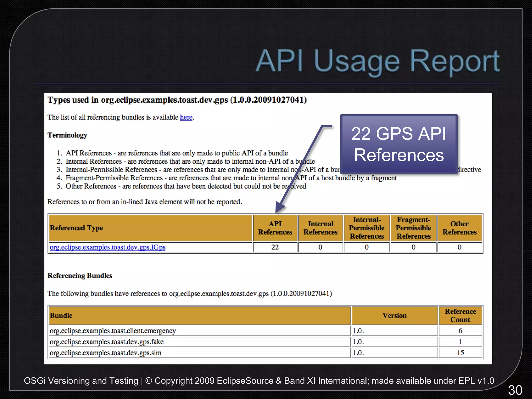Screen dimensions: 532x399
Task: Click reference count 6 for client.emergency
Action: [461, 331]
